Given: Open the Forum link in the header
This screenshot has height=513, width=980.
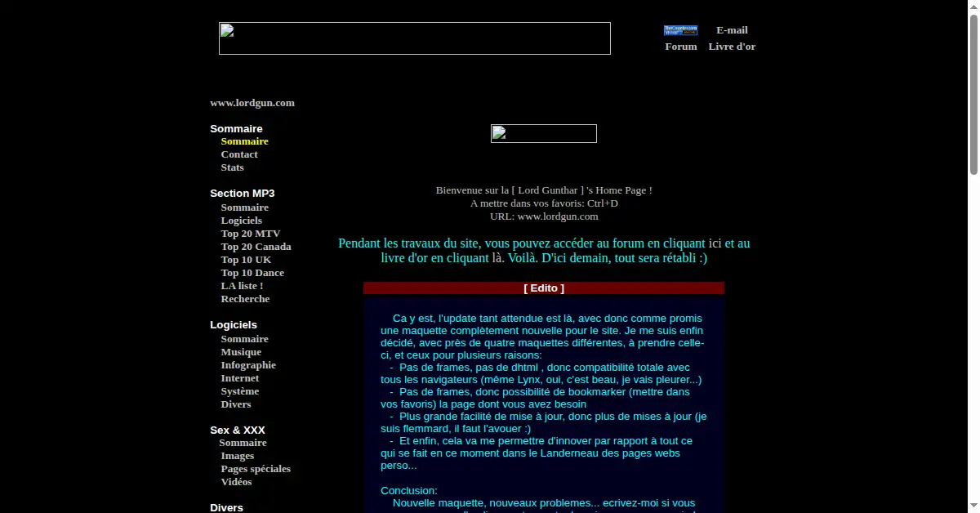Looking at the screenshot, I should click(681, 47).
